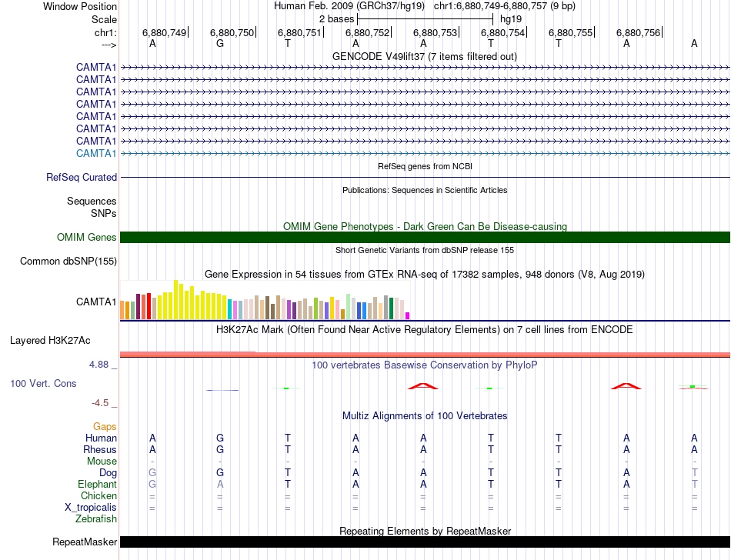Click the Elephant species label
This screenshot has height=560, width=731.
click(97, 485)
